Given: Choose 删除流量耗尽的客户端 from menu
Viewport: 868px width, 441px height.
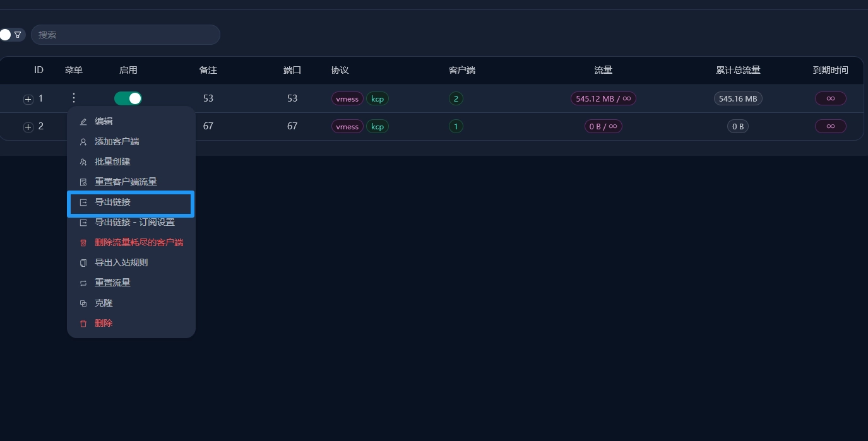Looking at the screenshot, I should click(139, 242).
